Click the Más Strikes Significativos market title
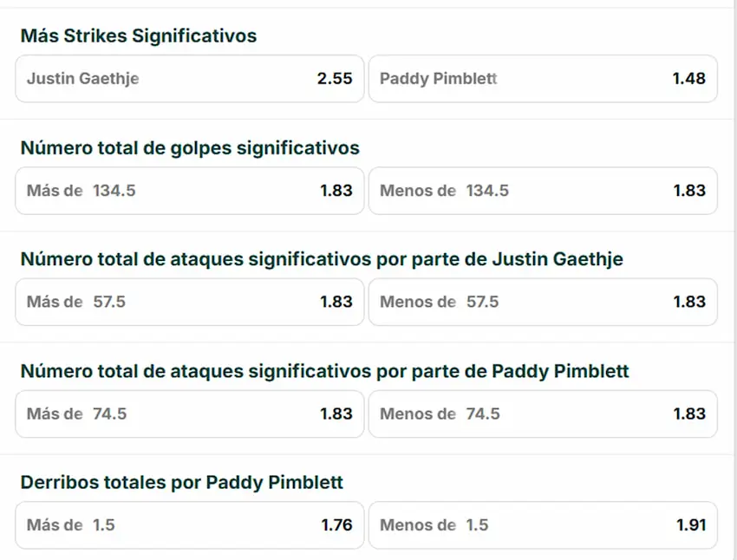737x560 pixels. click(x=139, y=36)
